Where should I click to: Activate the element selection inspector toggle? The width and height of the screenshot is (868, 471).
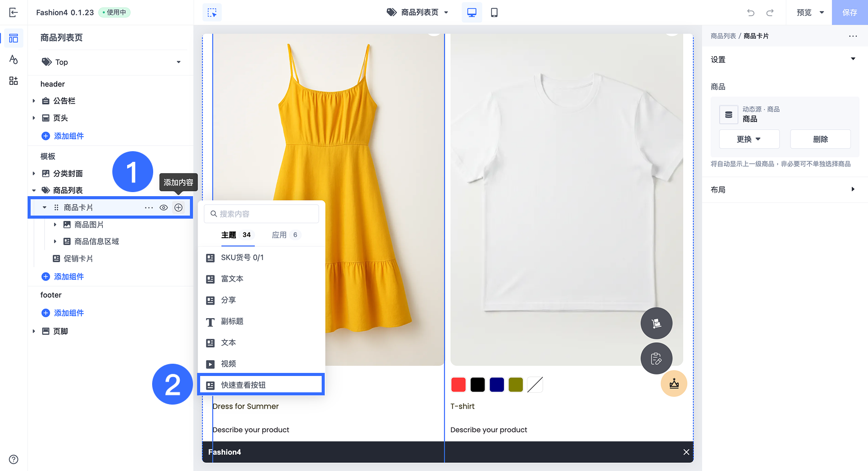click(212, 12)
